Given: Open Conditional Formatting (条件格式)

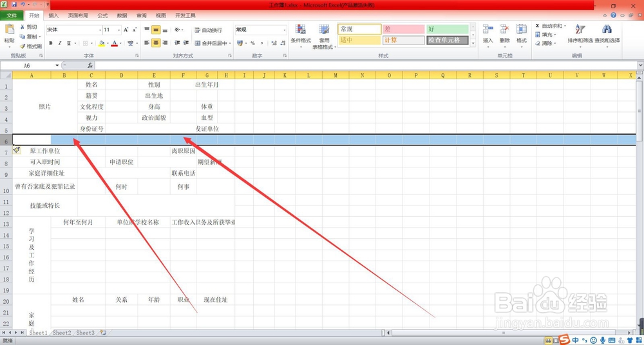Looking at the screenshot, I should coord(301,35).
